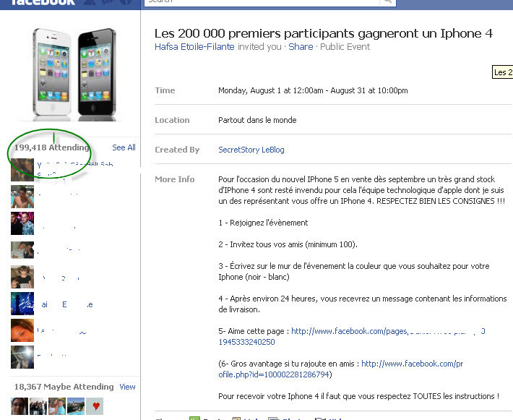The width and height of the screenshot is (513, 420).
Task: Click the '199,418 Attending' count
Action: (52, 147)
